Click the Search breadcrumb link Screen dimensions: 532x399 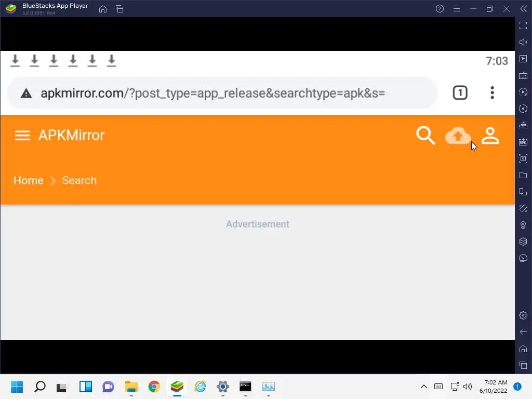tap(79, 180)
